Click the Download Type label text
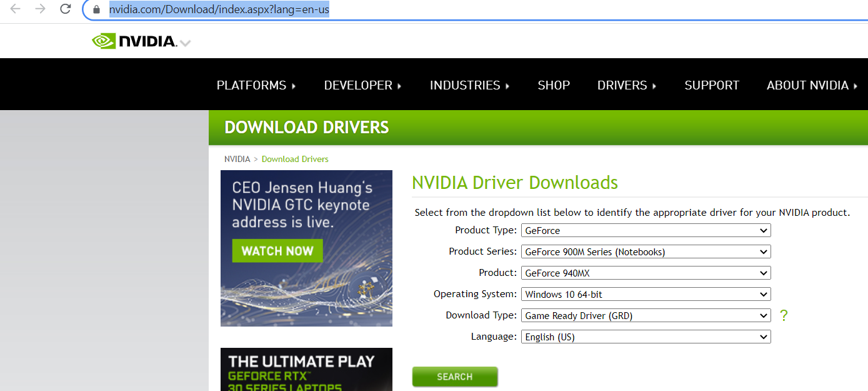This screenshot has width=868, height=391. (482, 315)
